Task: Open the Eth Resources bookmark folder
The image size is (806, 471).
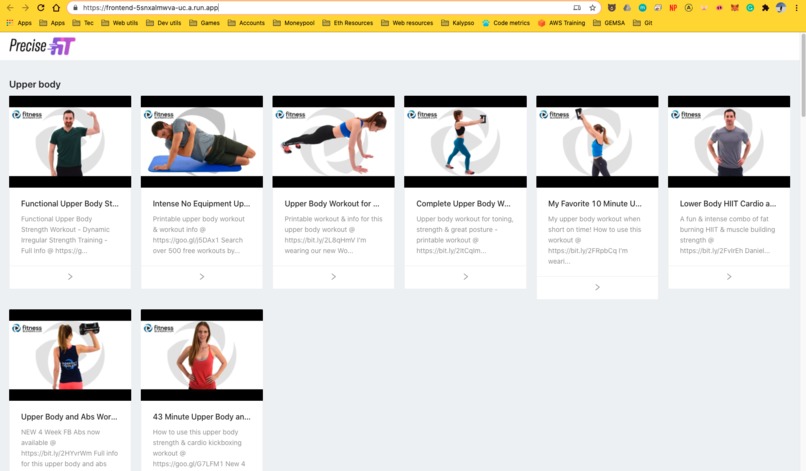Action: pos(348,23)
